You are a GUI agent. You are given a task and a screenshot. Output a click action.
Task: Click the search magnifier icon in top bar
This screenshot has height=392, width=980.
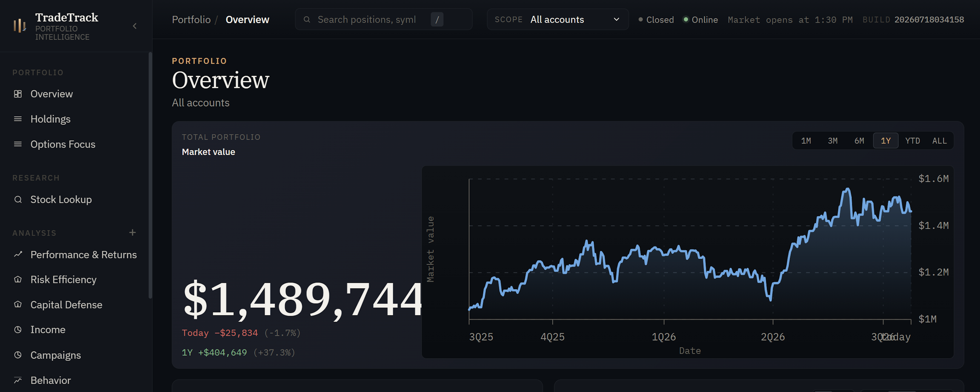coord(307,19)
